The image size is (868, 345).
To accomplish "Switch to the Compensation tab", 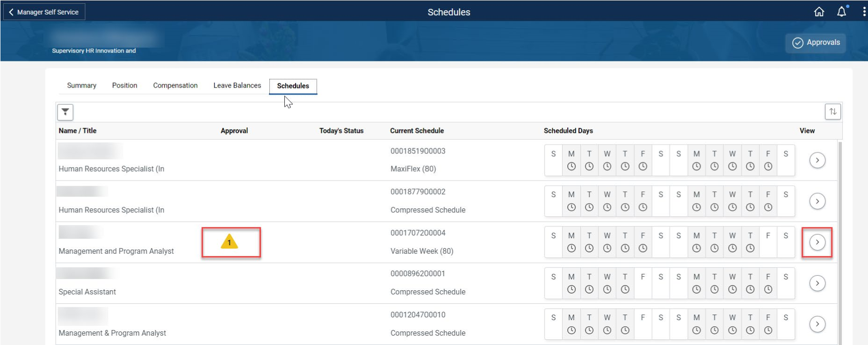I will click(x=175, y=85).
